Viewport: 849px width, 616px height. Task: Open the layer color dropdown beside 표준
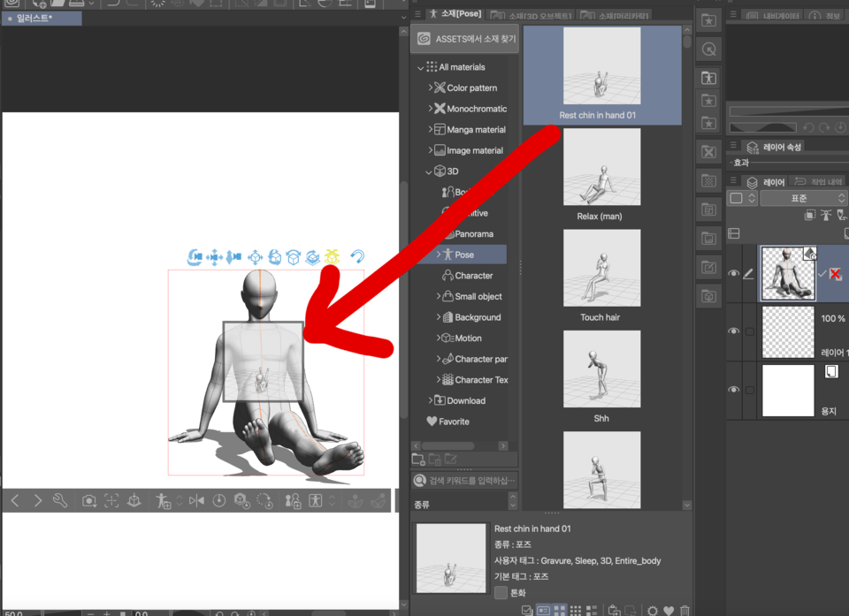pos(741,198)
